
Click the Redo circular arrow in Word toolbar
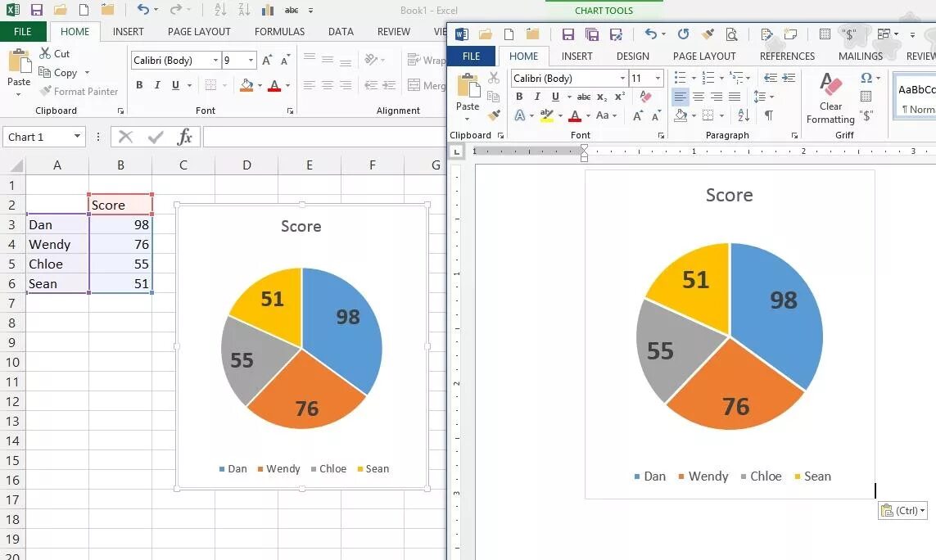click(x=684, y=34)
